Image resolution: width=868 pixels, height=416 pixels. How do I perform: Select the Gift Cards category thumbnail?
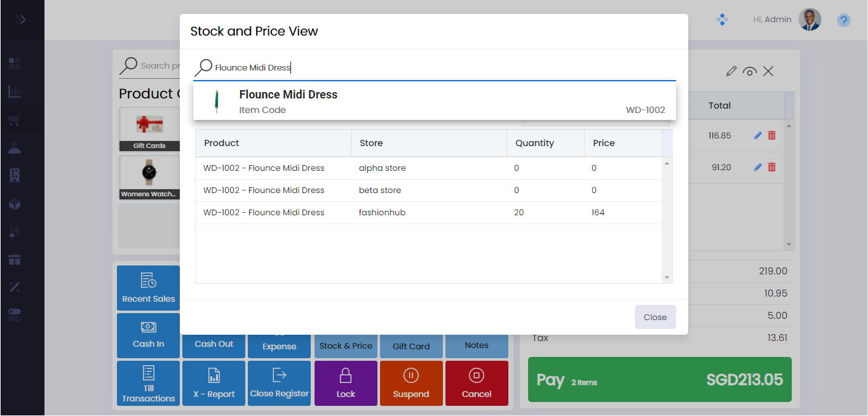[x=149, y=129]
